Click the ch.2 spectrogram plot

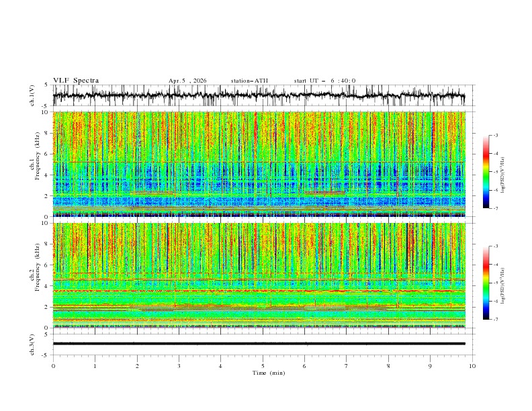[259, 275]
